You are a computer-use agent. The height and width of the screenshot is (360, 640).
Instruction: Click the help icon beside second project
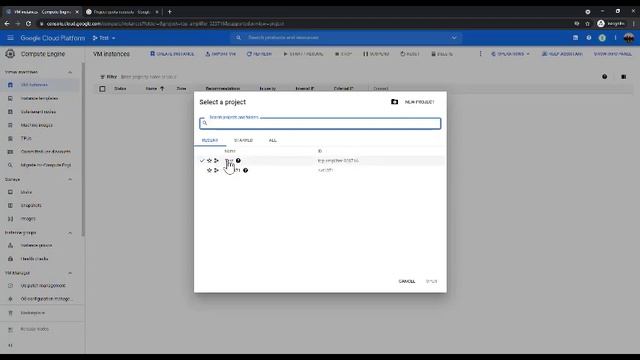(245, 170)
